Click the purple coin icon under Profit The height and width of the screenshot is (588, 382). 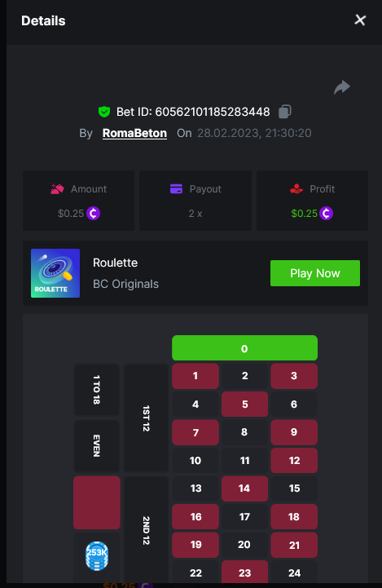326,214
